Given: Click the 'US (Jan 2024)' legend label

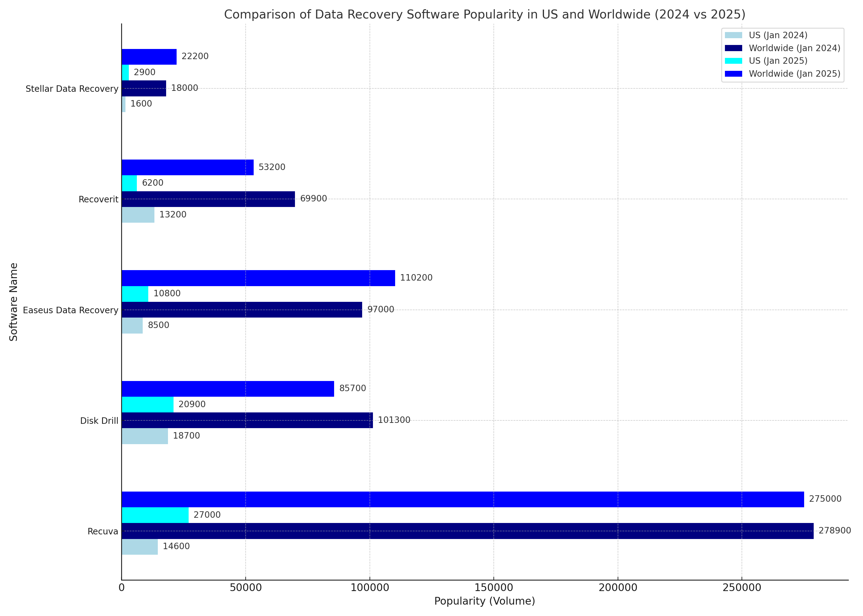Looking at the screenshot, I should coord(778,35).
